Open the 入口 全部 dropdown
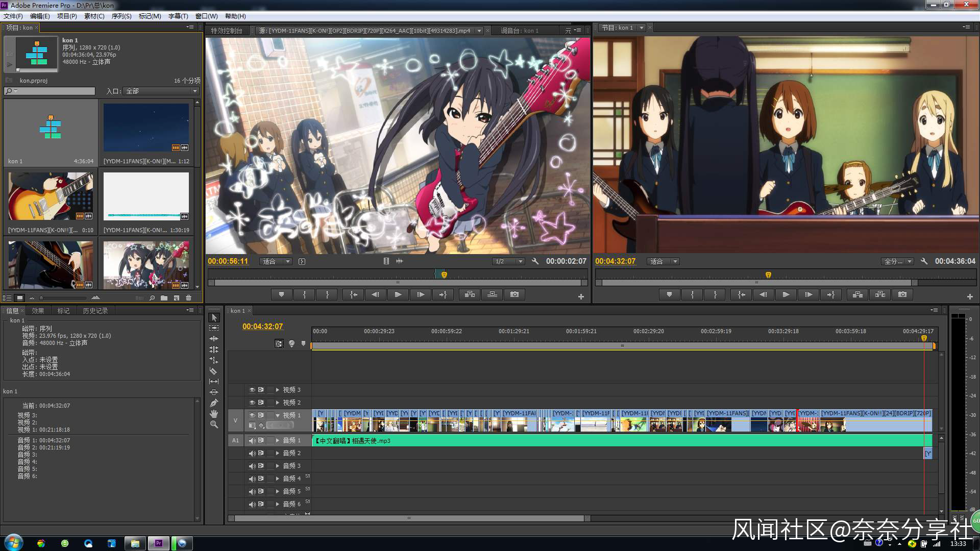 point(161,91)
